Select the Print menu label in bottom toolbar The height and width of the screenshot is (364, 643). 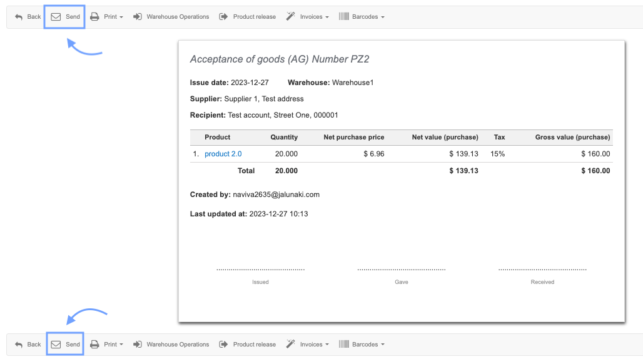(110, 345)
